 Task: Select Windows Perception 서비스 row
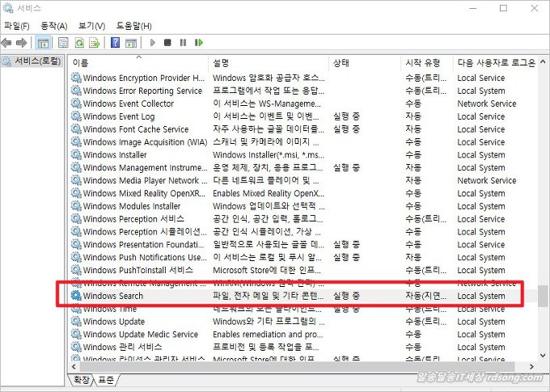[x=303, y=219]
